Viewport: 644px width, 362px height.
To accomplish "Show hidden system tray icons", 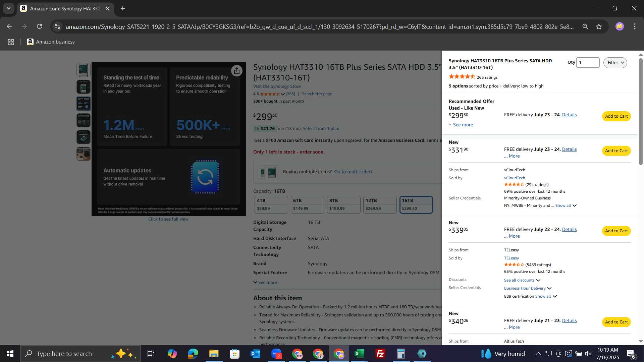I will 538,354.
